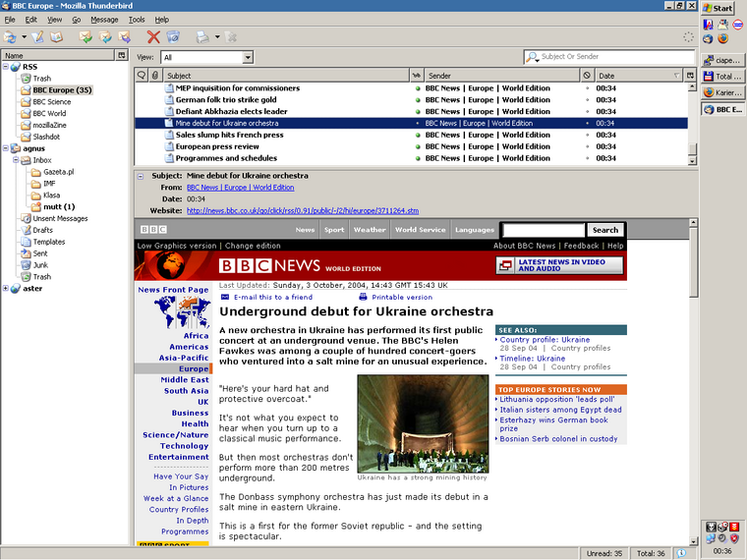Toggle junk status of Mine debut message
The height and width of the screenshot is (560, 747).
[587, 124]
